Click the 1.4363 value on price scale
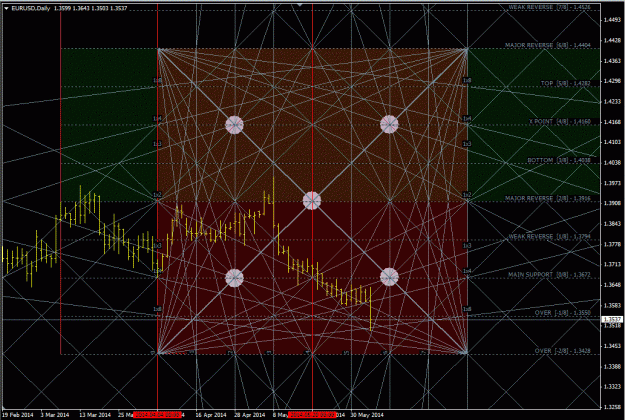 pyautogui.click(x=612, y=61)
